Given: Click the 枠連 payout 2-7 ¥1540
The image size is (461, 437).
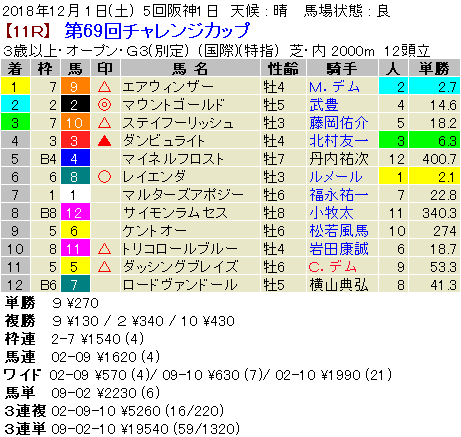Looking at the screenshot, I should [97, 339].
